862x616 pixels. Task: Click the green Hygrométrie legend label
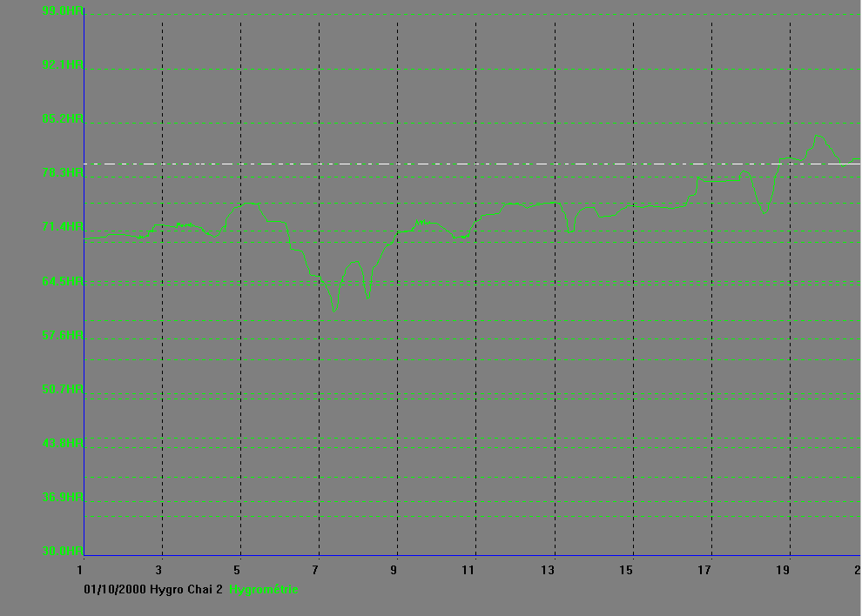click(264, 590)
